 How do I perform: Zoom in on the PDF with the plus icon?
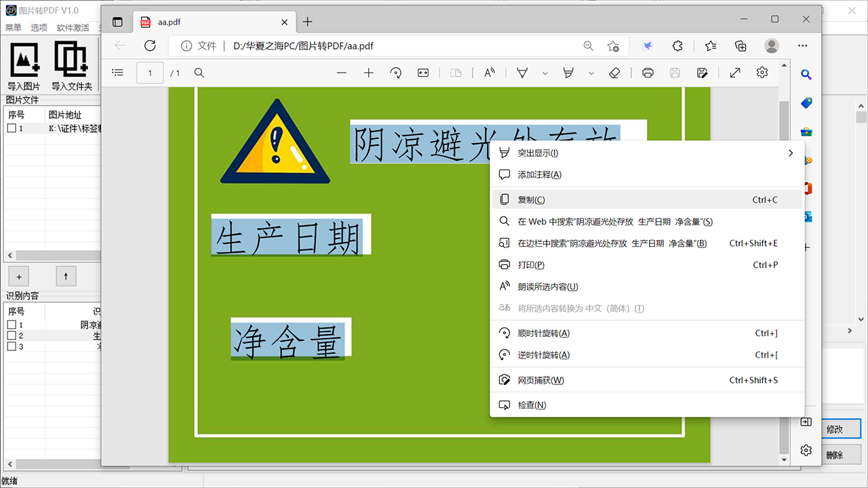[369, 73]
